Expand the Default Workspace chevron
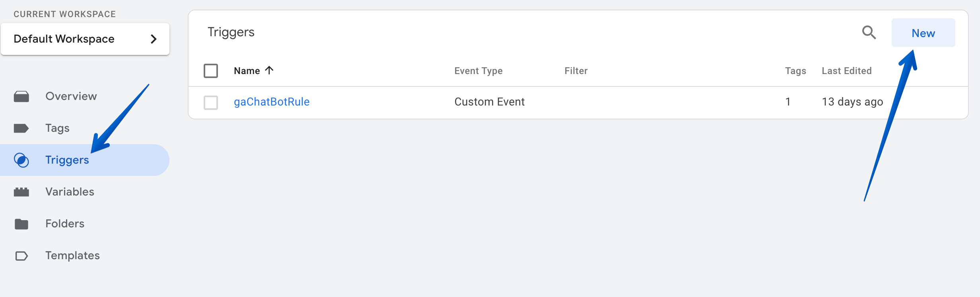 pos(154,39)
